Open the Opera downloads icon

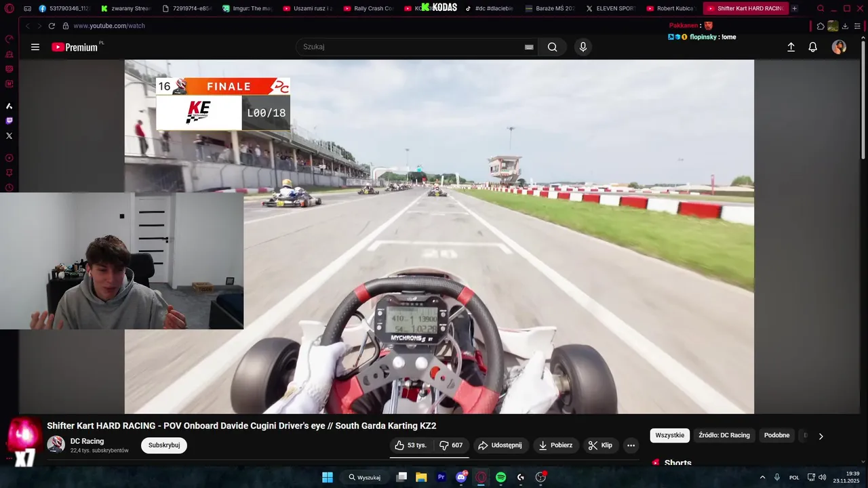pos(845,26)
